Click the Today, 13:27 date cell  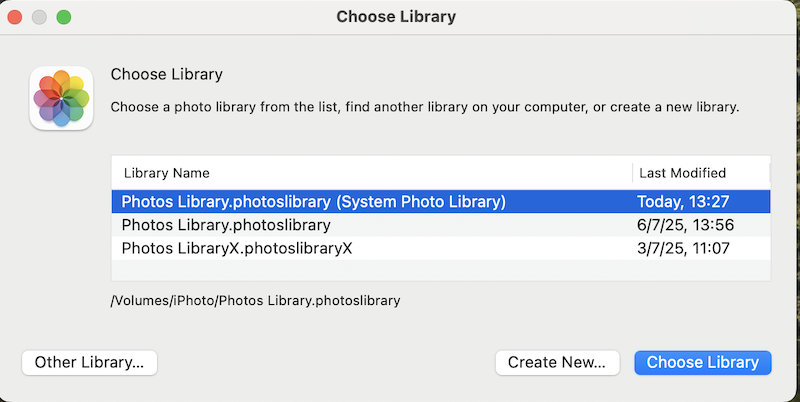(x=681, y=201)
